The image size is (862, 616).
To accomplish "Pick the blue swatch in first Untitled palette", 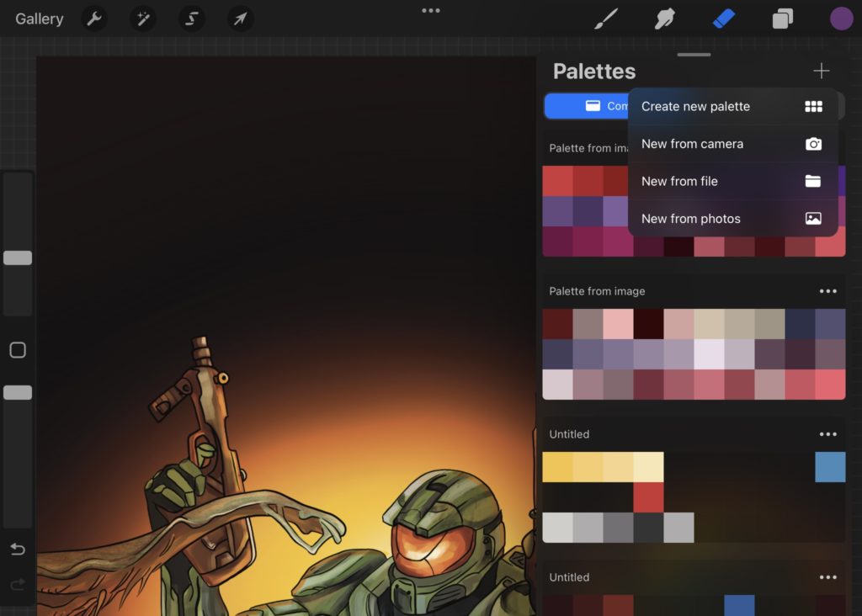I will coord(830,467).
